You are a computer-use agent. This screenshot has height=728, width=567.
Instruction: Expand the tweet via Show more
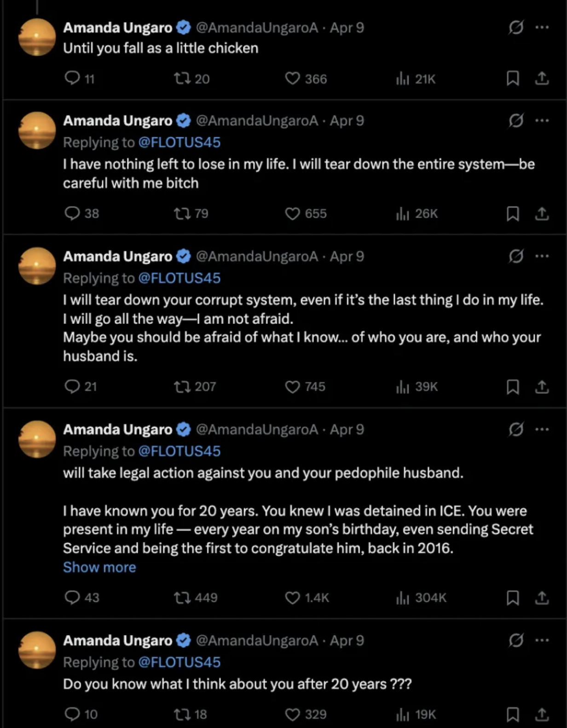coord(99,567)
